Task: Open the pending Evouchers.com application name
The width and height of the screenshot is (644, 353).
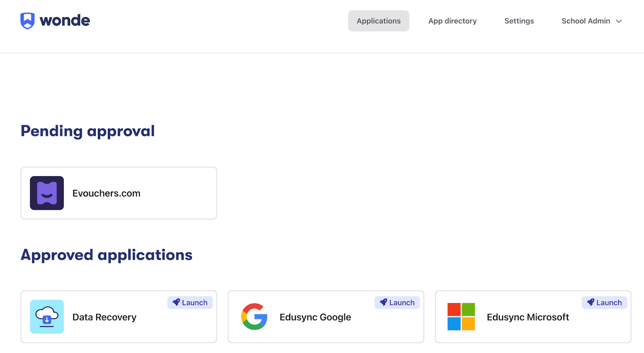Action: (x=106, y=194)
